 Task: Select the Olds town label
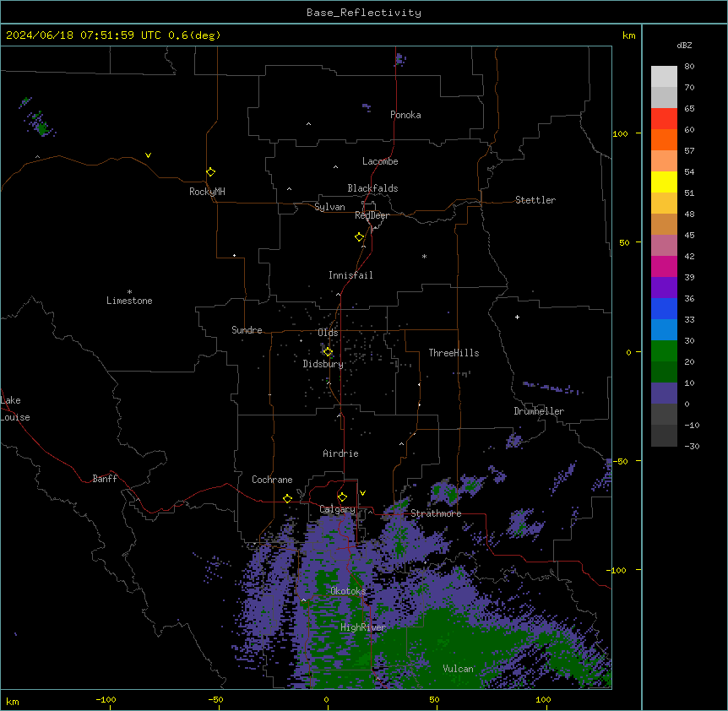(x=328, y=333)
